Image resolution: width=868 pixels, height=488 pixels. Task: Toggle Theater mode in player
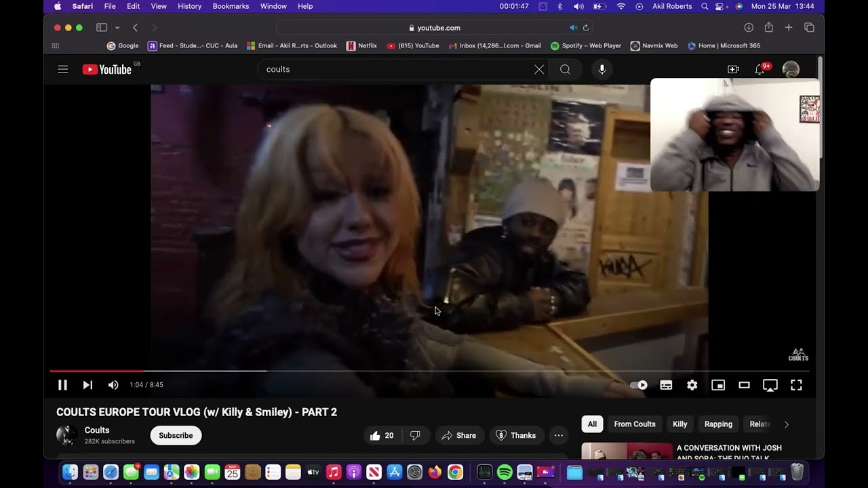pyautogui.click(x=744, y=385)
